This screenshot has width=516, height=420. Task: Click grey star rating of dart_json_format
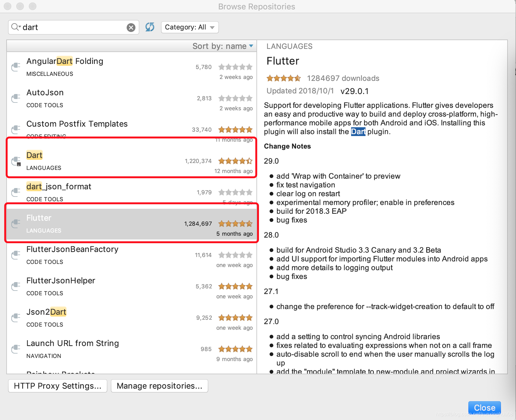coord(235,192)
